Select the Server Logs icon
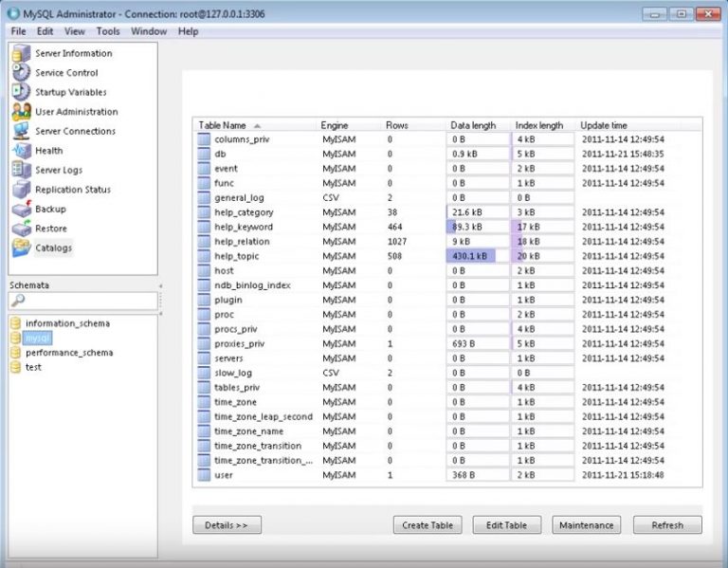The image size is (728, 568). coord(21,170)
